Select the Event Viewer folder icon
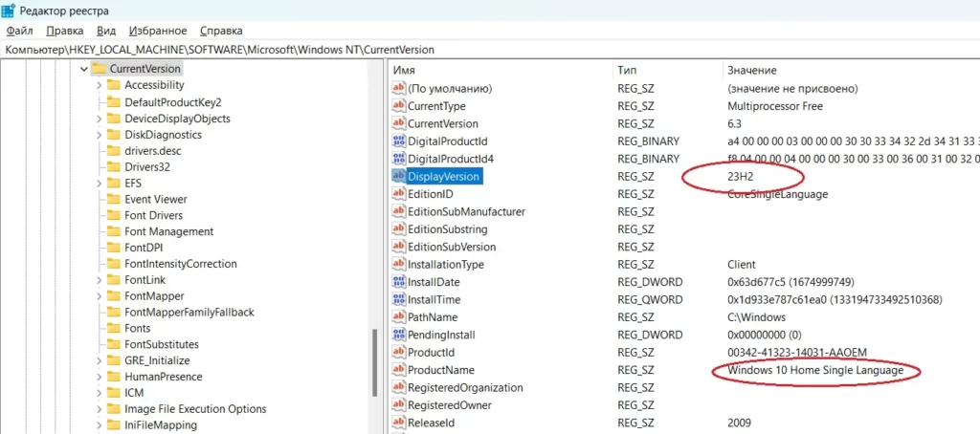 pyautogui.click(x=113, y=199)
